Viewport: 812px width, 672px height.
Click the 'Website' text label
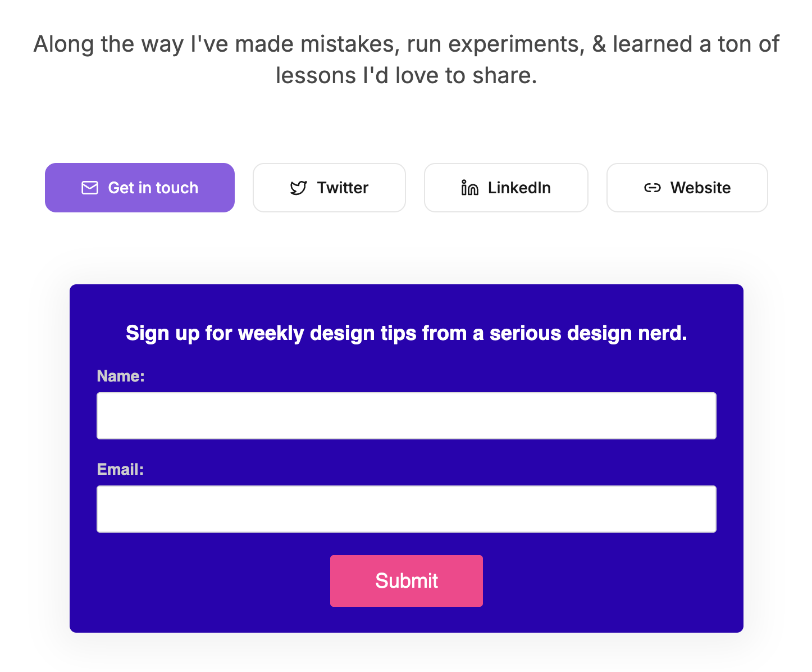(x=700, y=188)
